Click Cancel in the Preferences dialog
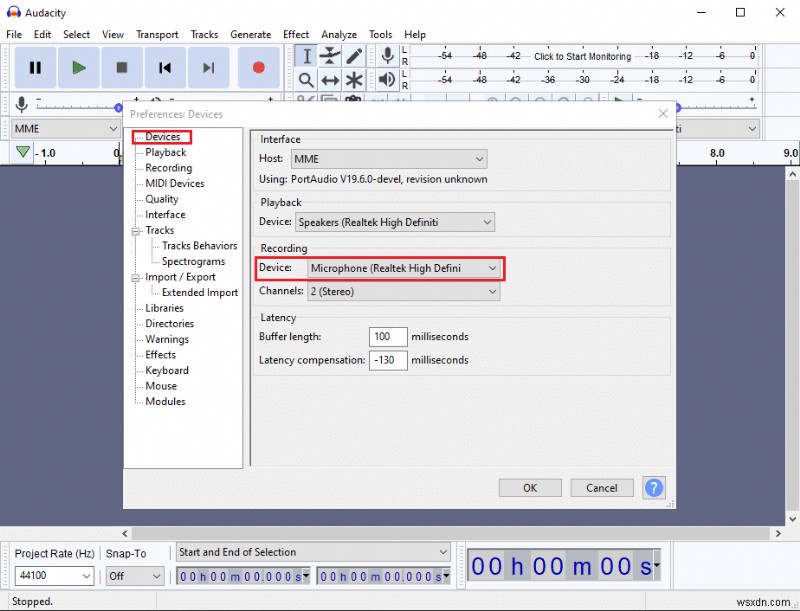This screenshot has height=611, width=800. pyautogui.click(x=601, y=488)
